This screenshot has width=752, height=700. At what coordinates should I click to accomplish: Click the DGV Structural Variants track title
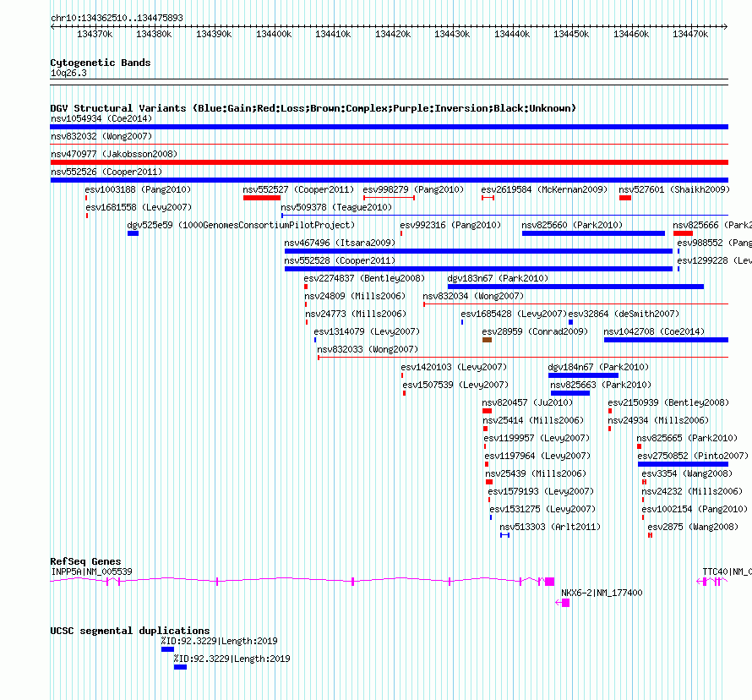313,108
